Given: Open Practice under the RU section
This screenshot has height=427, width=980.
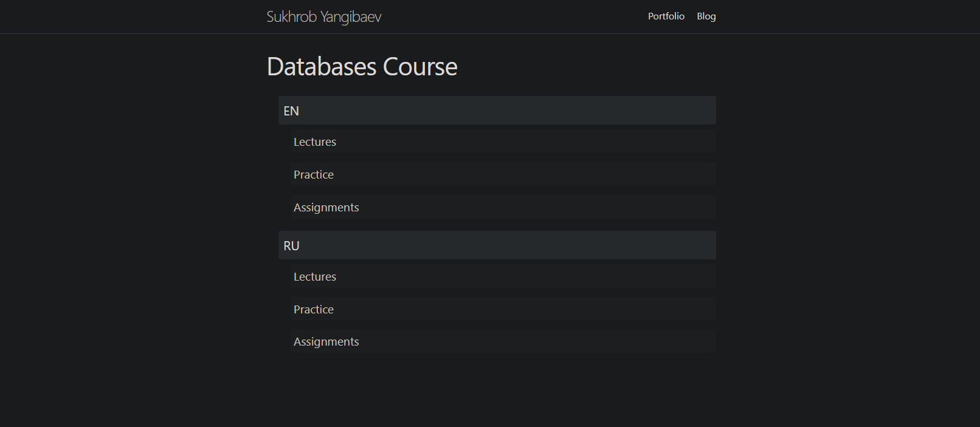Looking at the screenshot, I should (x=503, y=309).
